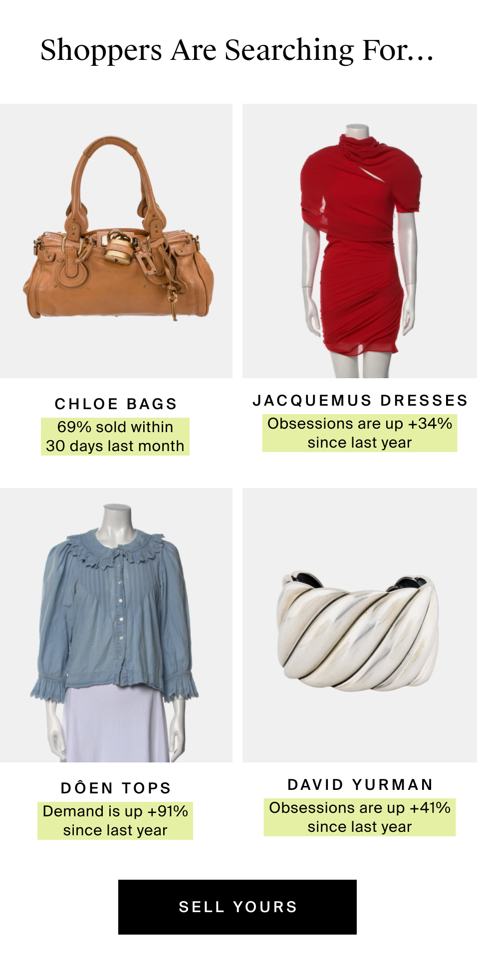The height and width of the screenshot is (980, 477).
Task: Open the David Yurman silver cuff image
Action: [x=360, y=625]
